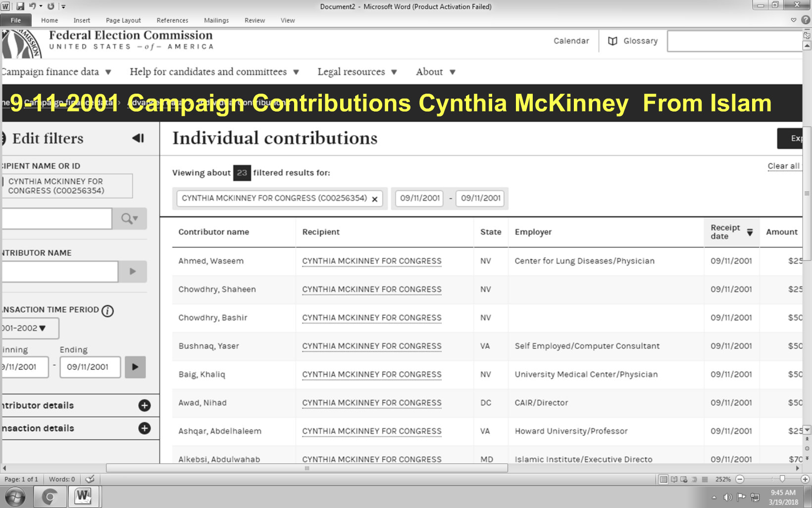Switch to Full Screen Reading view icon
The image size is (812, 508).
674,479
